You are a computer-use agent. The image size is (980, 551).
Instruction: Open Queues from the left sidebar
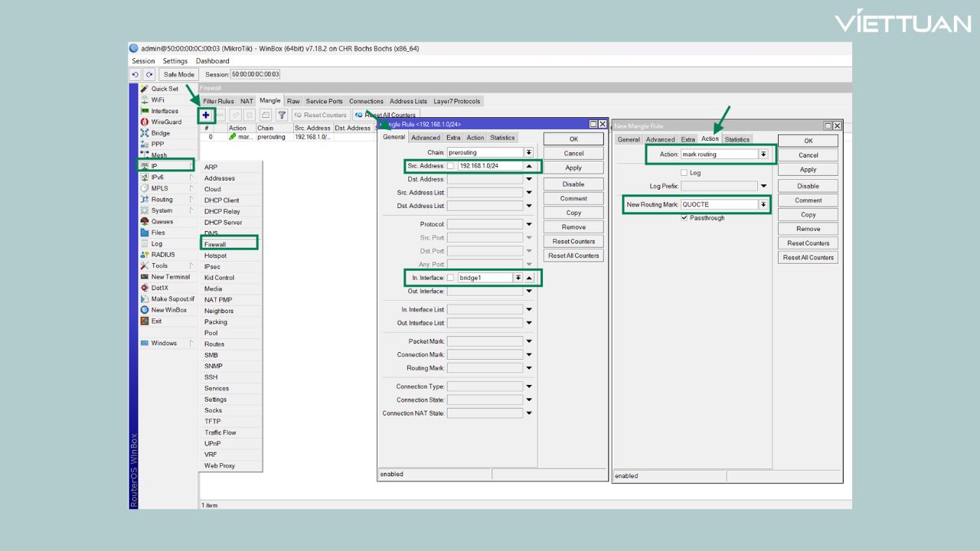[x=162, y=222]
